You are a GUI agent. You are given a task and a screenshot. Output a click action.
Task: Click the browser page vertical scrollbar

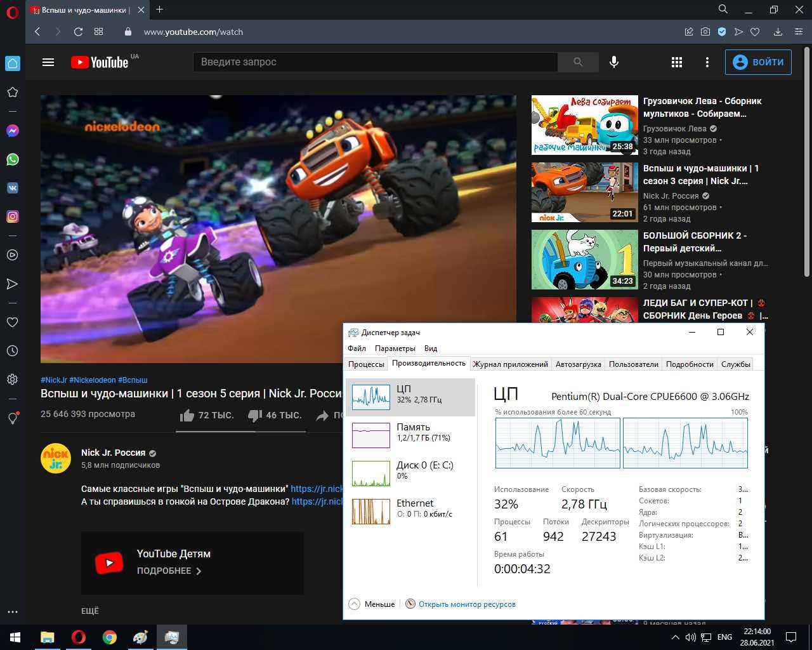point(807,162)
